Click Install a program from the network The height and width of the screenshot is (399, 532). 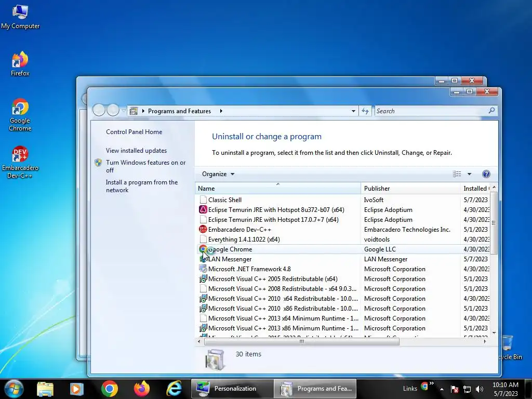point(141,187)
